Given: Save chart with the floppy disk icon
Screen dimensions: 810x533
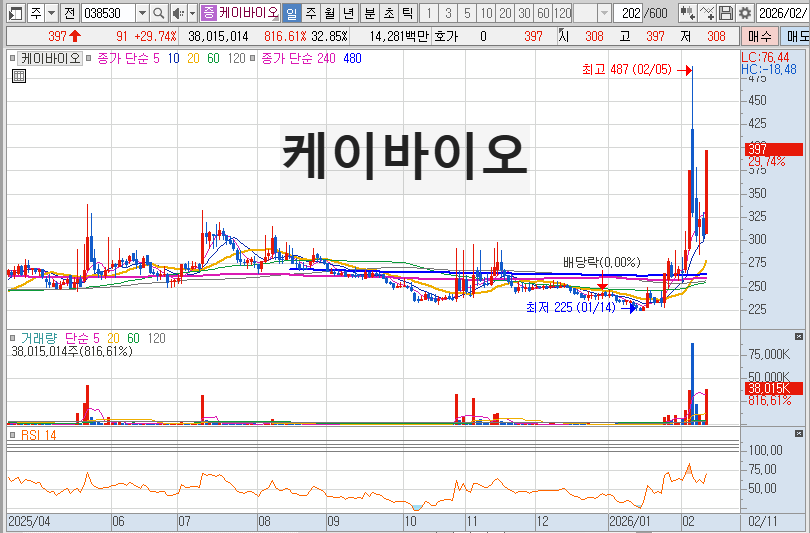Looking at the screenshot, I should tap(726, 13).
